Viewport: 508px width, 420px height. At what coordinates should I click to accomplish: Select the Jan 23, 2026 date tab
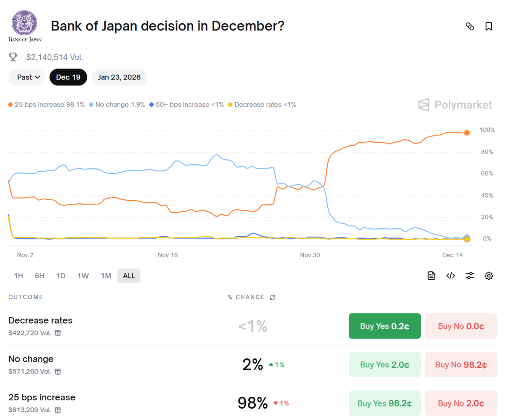pyautogui.click(x=119, y=77)
